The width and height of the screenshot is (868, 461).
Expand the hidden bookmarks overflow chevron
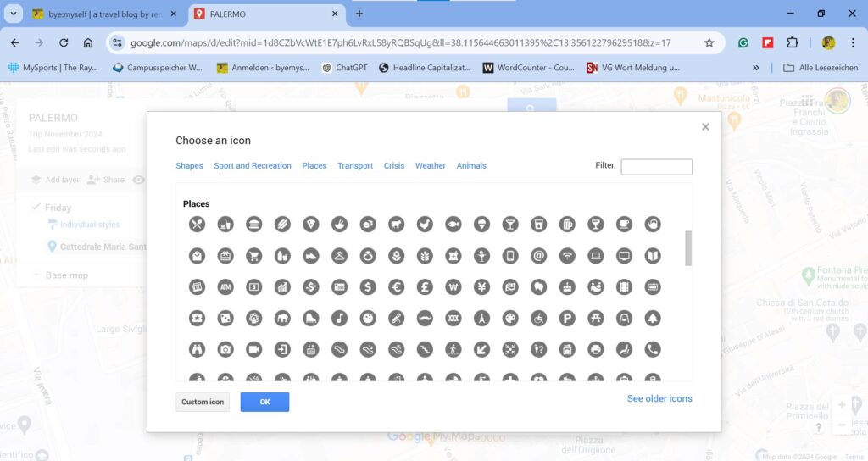[x=755, y=68]
